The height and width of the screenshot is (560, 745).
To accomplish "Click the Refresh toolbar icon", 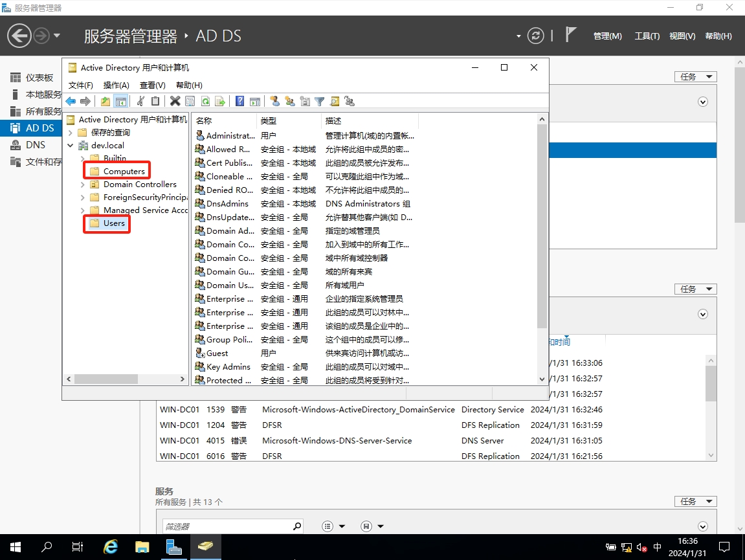I will 205,101.
